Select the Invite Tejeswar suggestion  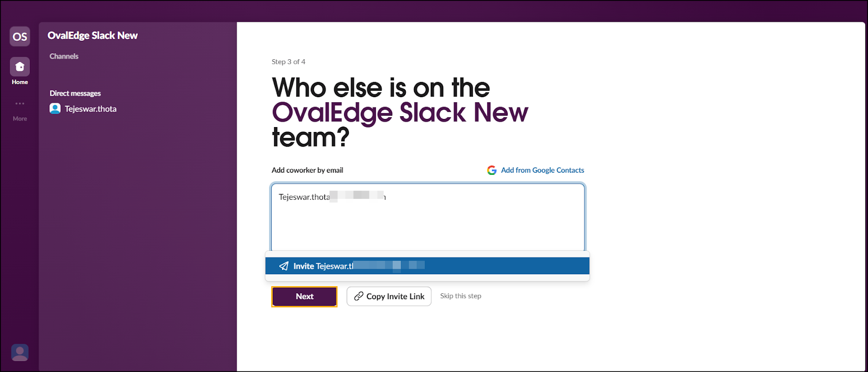pyautogui.click(x=426, y=266)
